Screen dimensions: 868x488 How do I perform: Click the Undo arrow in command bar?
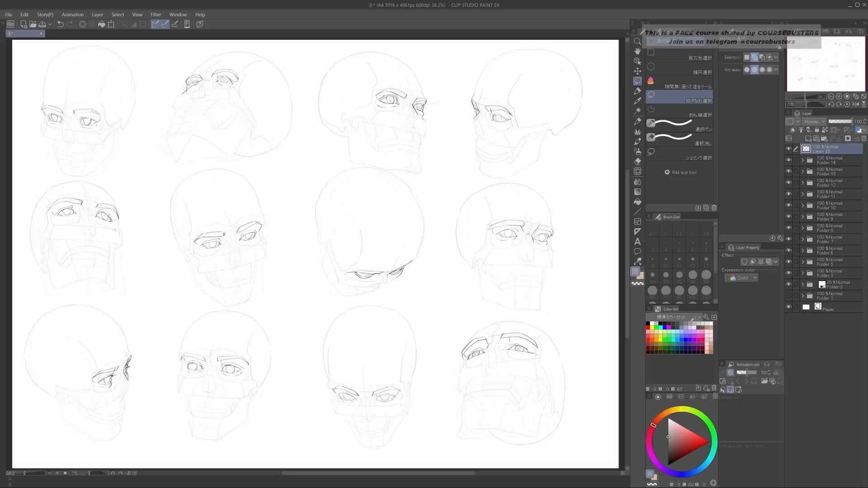point(60,24)
